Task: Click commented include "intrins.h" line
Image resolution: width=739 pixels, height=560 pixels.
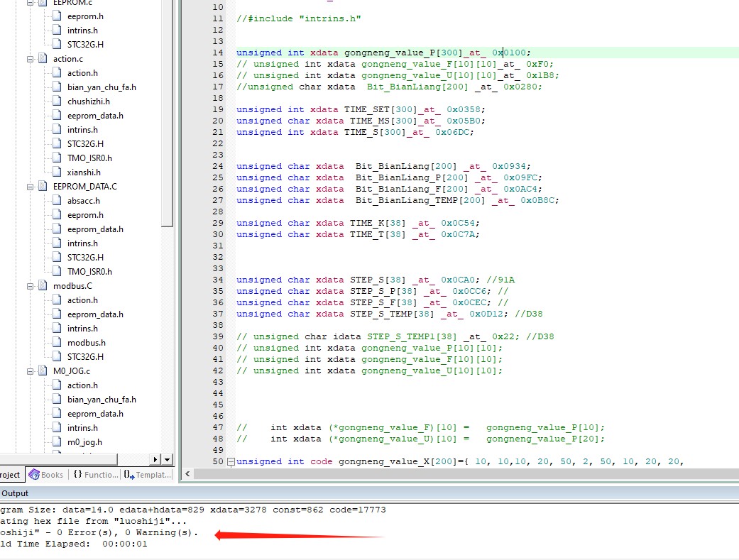Action: pos(299,19)
